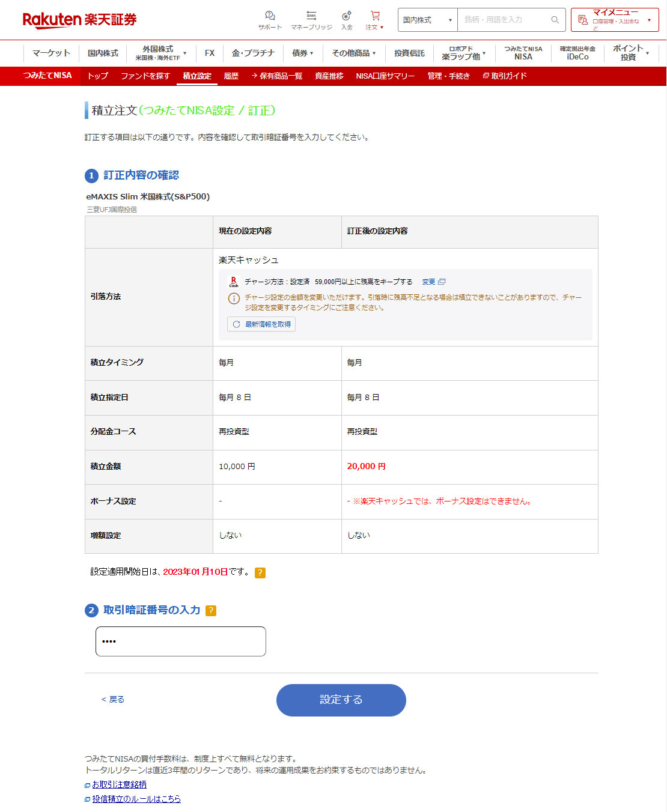Click the search magnifier icon
Screen dimensions: 667x812
555,20
